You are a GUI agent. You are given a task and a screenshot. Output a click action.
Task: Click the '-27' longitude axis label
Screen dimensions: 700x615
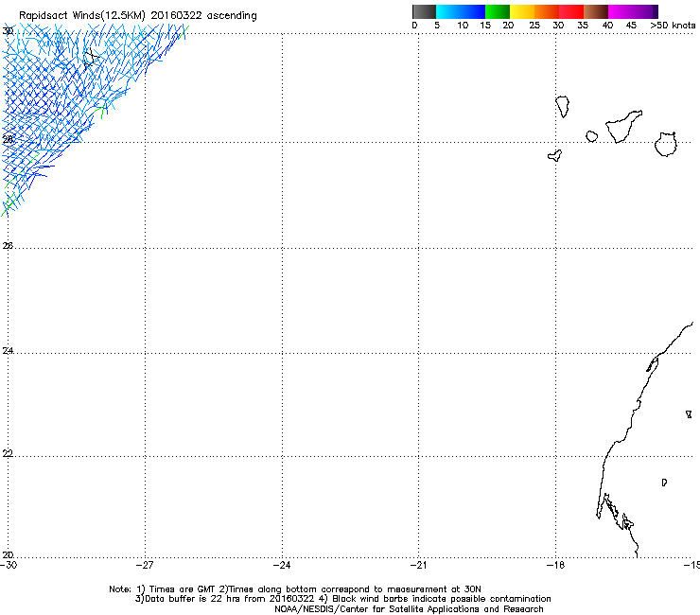(x=145, y=565)
